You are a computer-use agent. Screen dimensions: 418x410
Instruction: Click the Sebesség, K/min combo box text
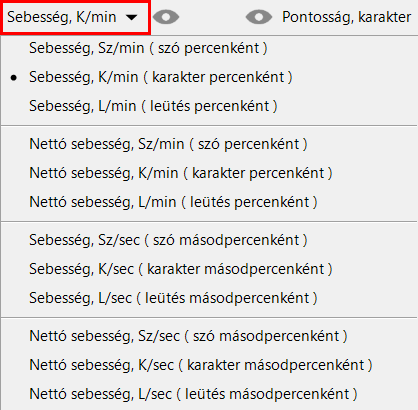62,17
